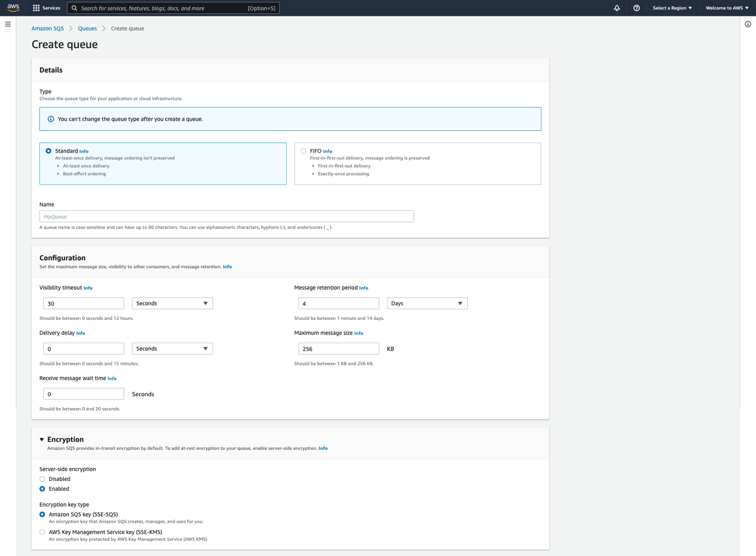Go to Amazon SQS breadcrumb
The width and height of the screenshot is (756, 556).
point(48,28)
